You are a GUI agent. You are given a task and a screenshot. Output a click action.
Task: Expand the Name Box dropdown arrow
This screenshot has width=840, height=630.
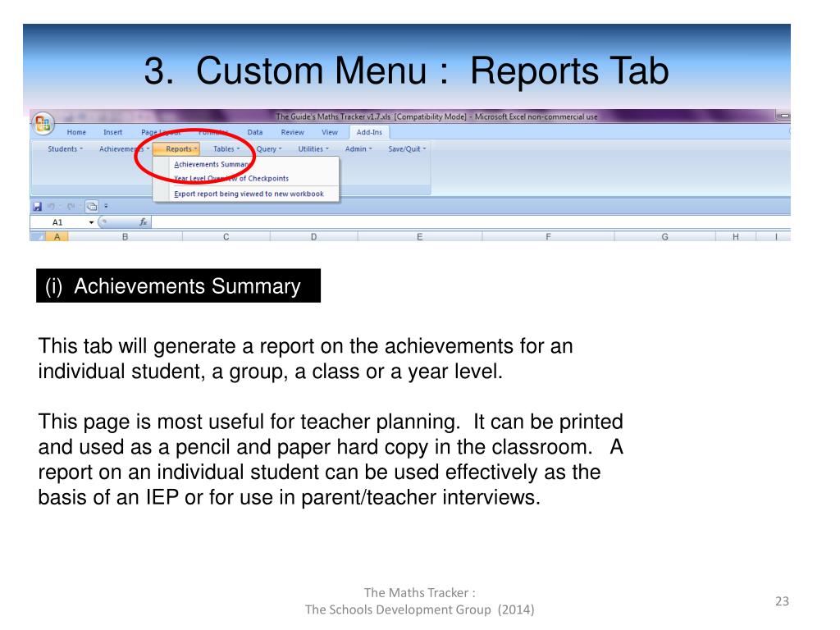pos(91,222)
